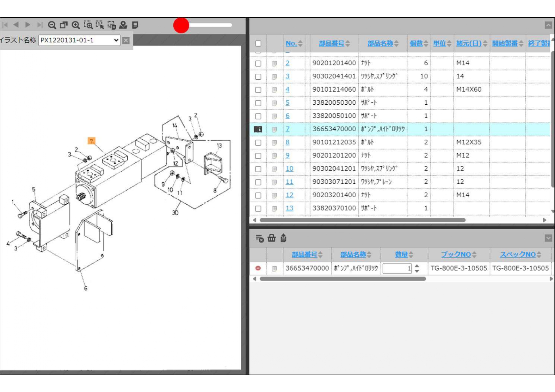The width and height of the screenshot is (555, 392).
Task: Activate the region select pointer tool
Action: [x=100, y=25]
